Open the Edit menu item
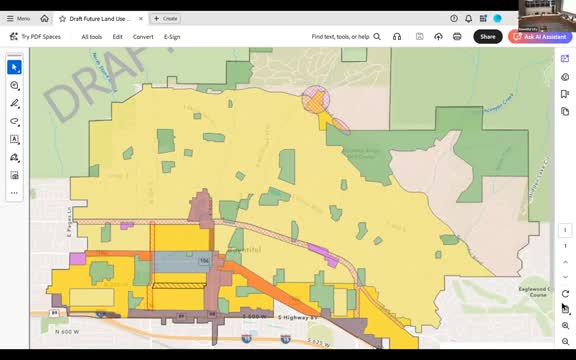 coord(118,37)
